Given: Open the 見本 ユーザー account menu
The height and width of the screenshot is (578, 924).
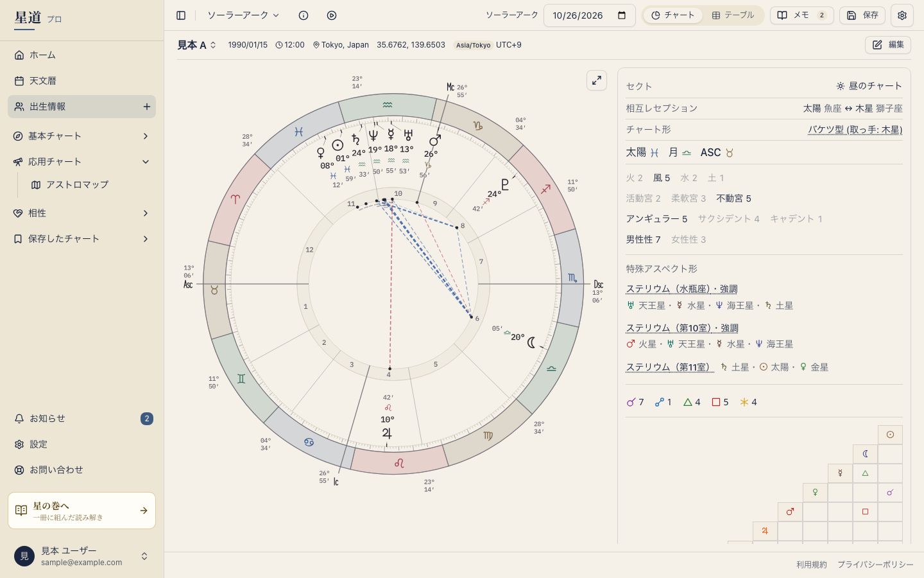Looking at the screenshot, I should point(81,556).
